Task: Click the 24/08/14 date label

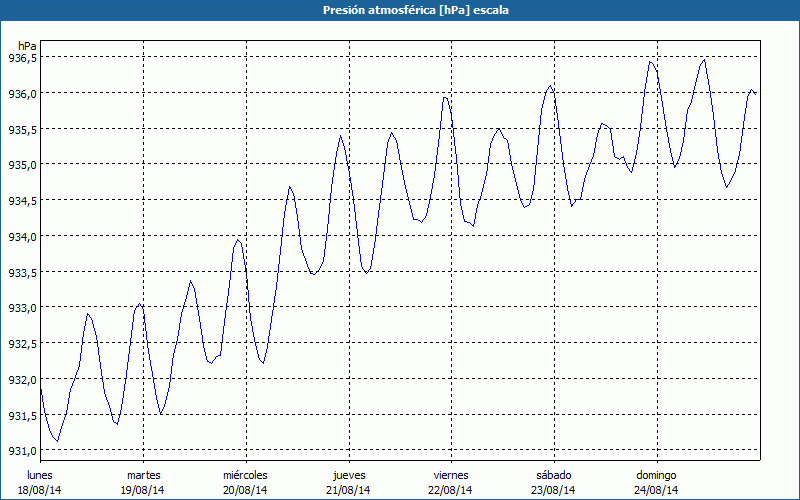Action: 656,490
